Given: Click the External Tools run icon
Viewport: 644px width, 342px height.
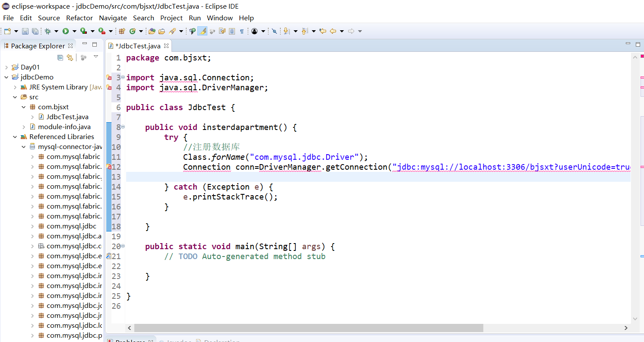Looking at the screenshot, I should pyautogui.click(x=102, y=31).
